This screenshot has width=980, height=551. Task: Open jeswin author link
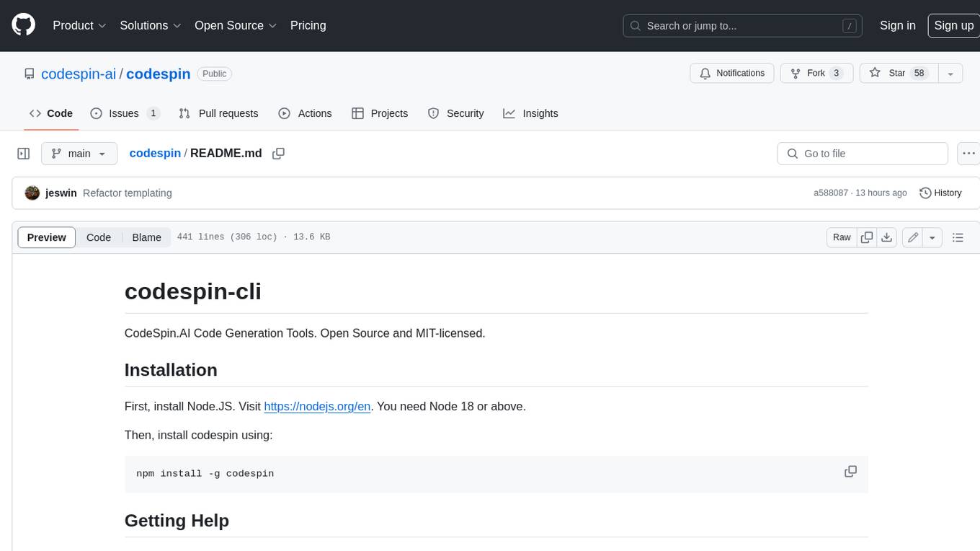pos(61,193)
